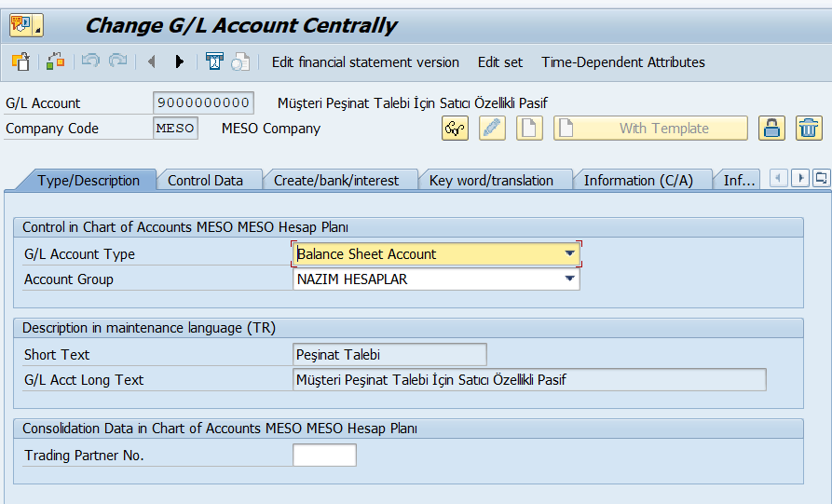Click the With Template button
Screen dimensions: 832x504
pos(650,128)
